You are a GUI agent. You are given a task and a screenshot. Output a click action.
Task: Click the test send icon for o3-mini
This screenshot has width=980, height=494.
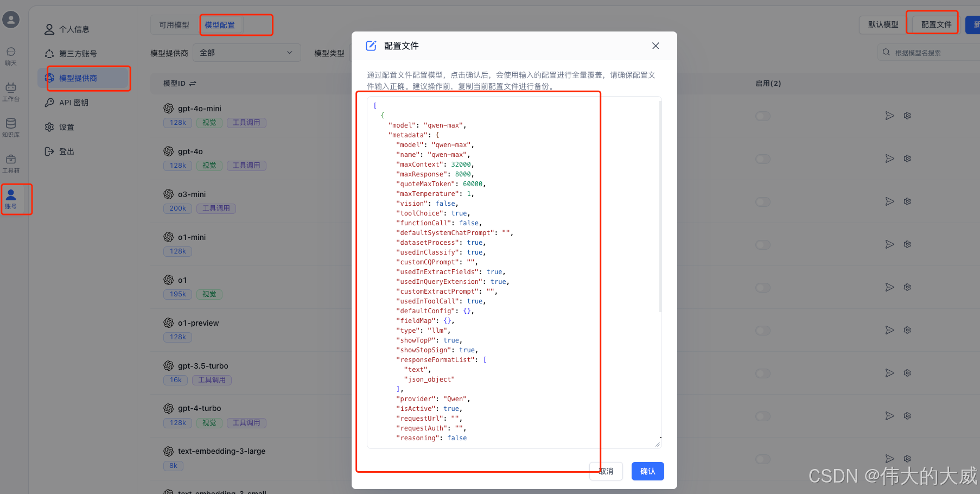click(889, 201)
